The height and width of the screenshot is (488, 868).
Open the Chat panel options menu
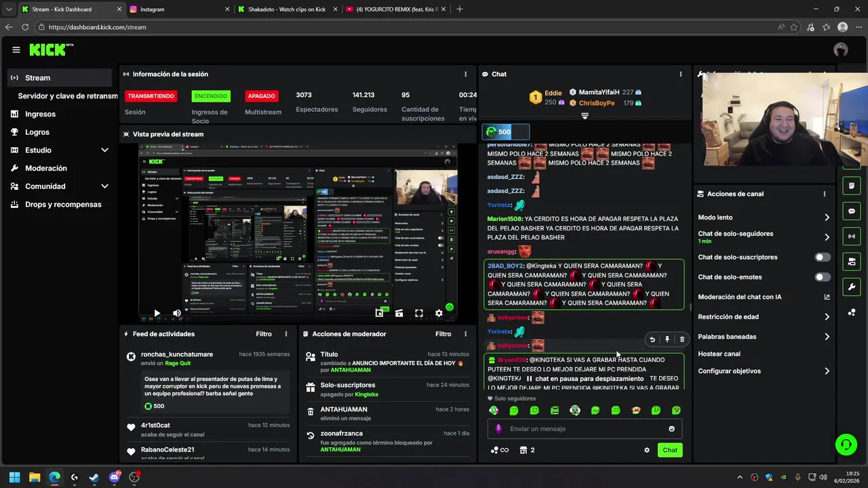click(x=681, y=74)
